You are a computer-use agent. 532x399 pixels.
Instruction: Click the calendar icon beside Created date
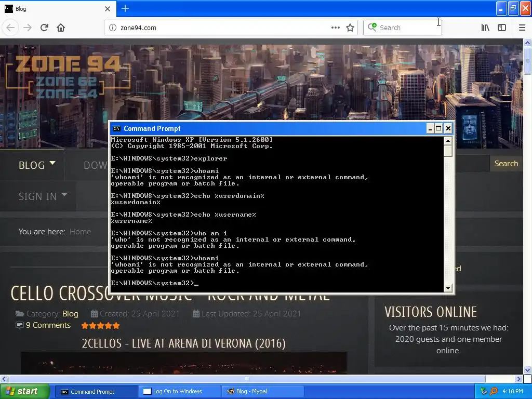tap(94, 314)
